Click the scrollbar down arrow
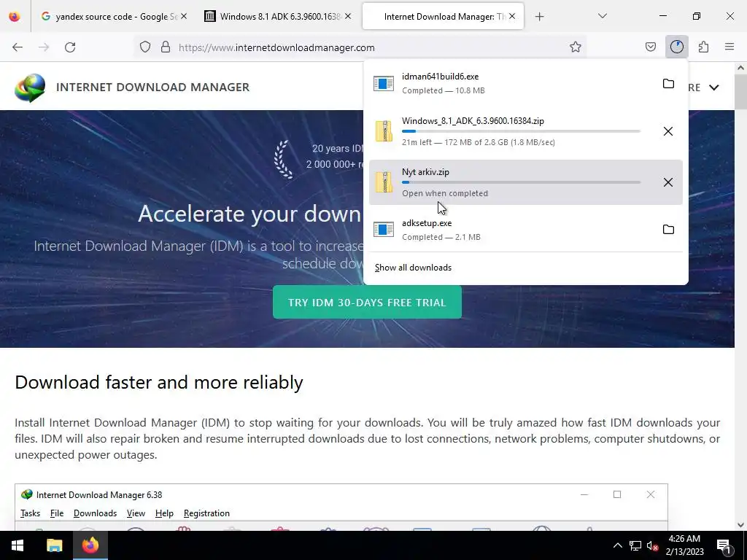This screenshot has height=560, width=747. pos(740,525)
